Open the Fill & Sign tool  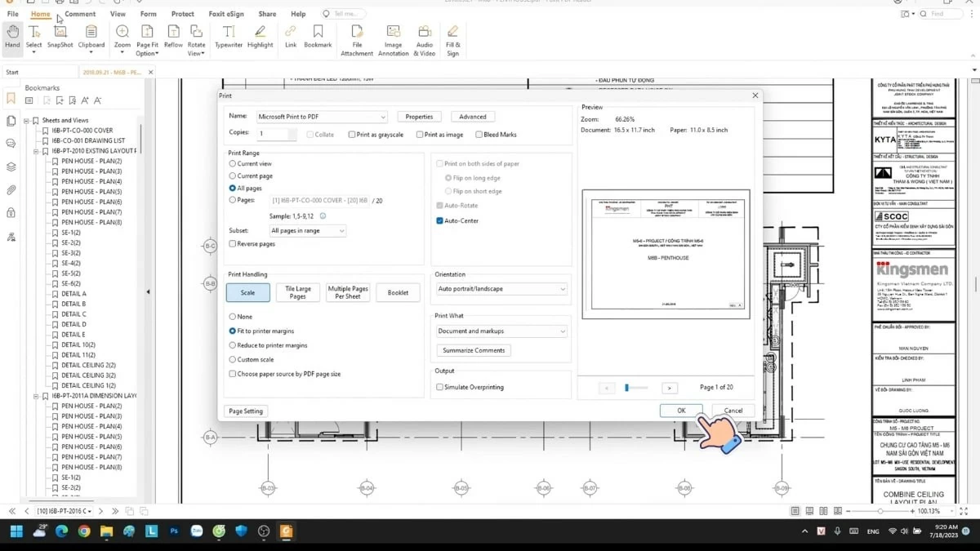452,37
